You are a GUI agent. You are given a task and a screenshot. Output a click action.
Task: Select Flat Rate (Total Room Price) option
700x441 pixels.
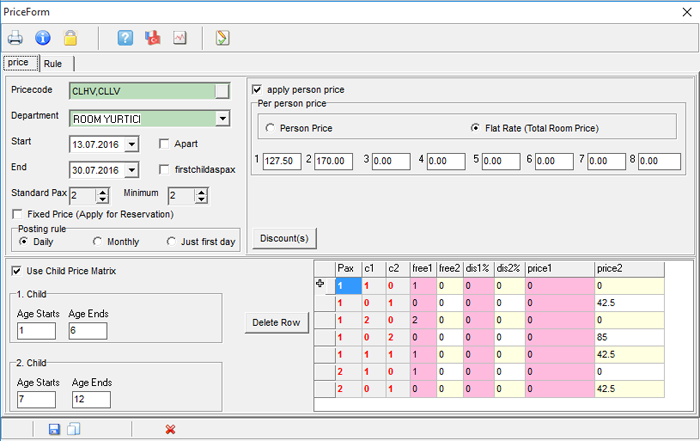(475, 128)
